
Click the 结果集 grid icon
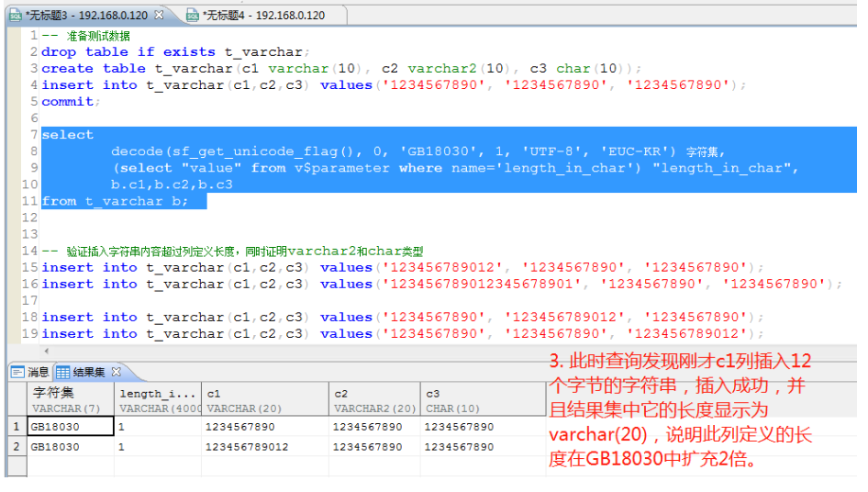tap(62, 372)
